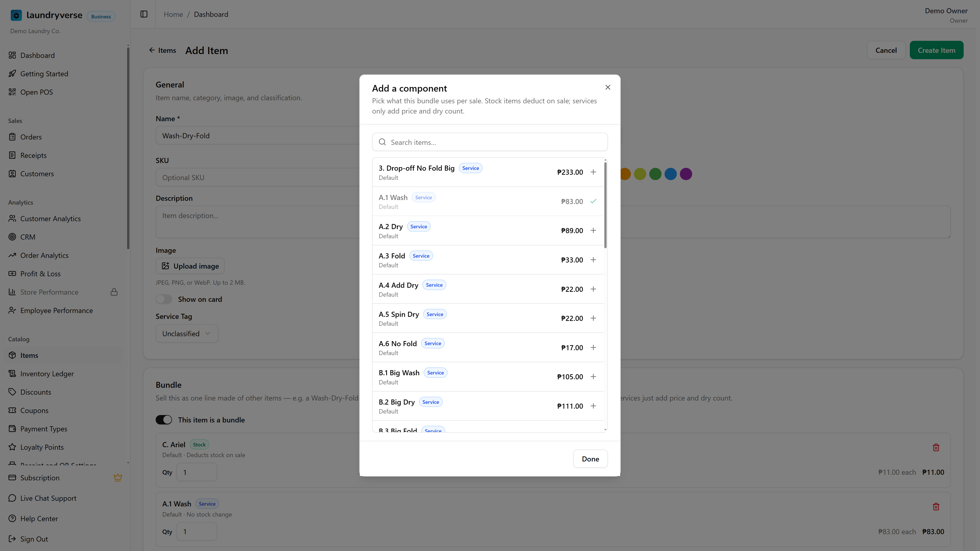Select the green color swatch

coord(655,174)
